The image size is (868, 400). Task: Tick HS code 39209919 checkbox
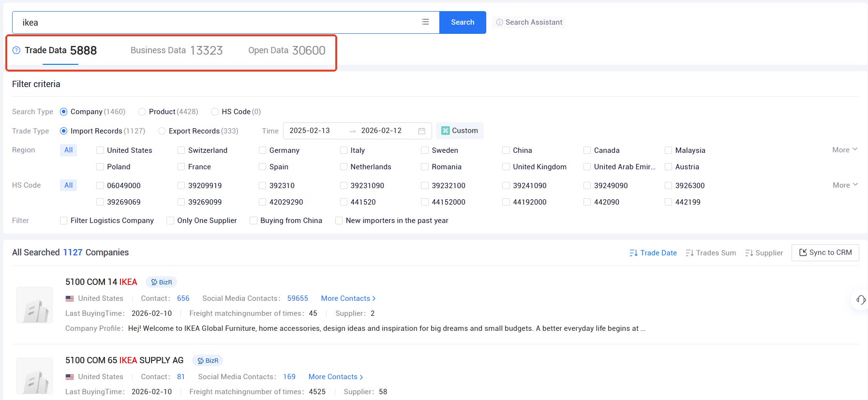coord(181,186)
